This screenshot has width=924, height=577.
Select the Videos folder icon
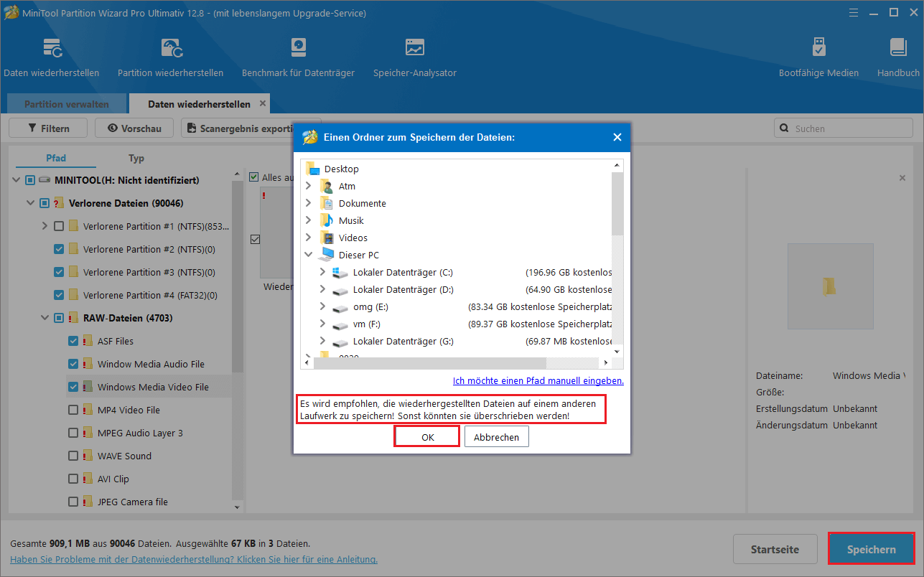(327, 238)
